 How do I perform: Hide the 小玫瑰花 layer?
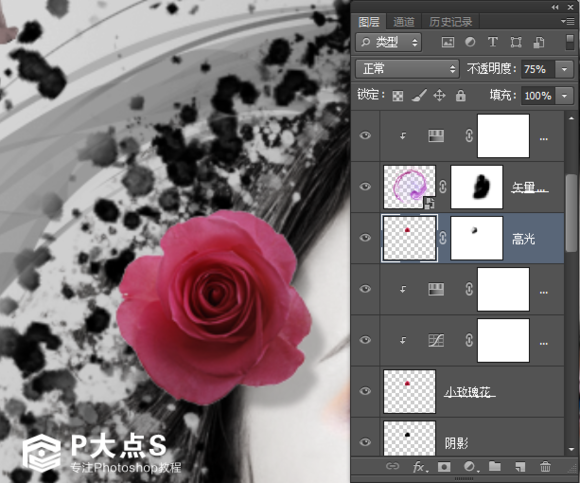(x=365, y=391)
